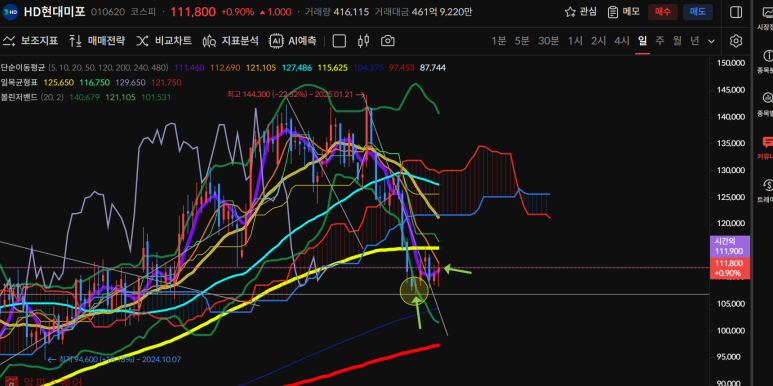The height and width of the screenshot is (386, 773).
Task: Switch to 30분 timeframe
Action: tap(548, 41)
